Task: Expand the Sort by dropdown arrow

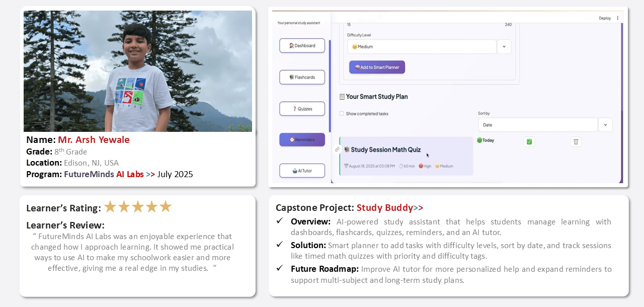Action: (605, 125)
